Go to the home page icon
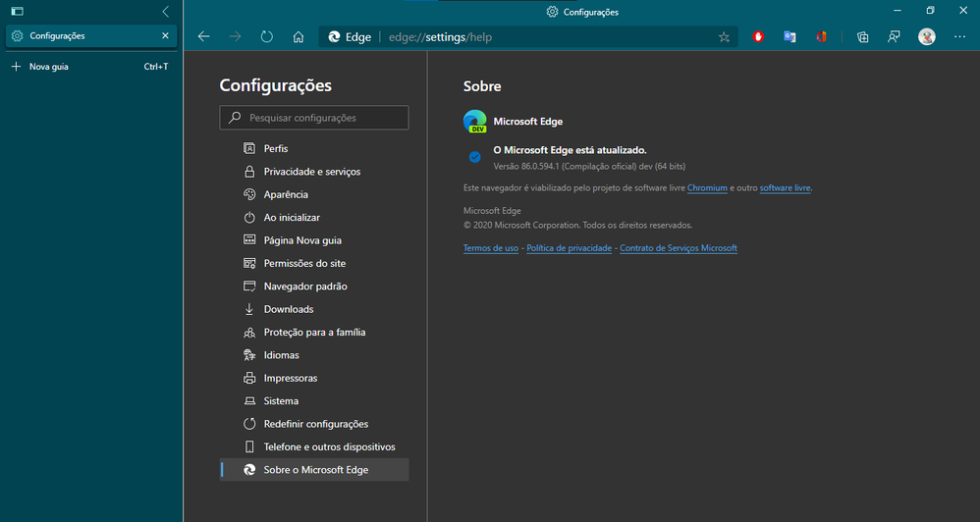 click(299, 37)
